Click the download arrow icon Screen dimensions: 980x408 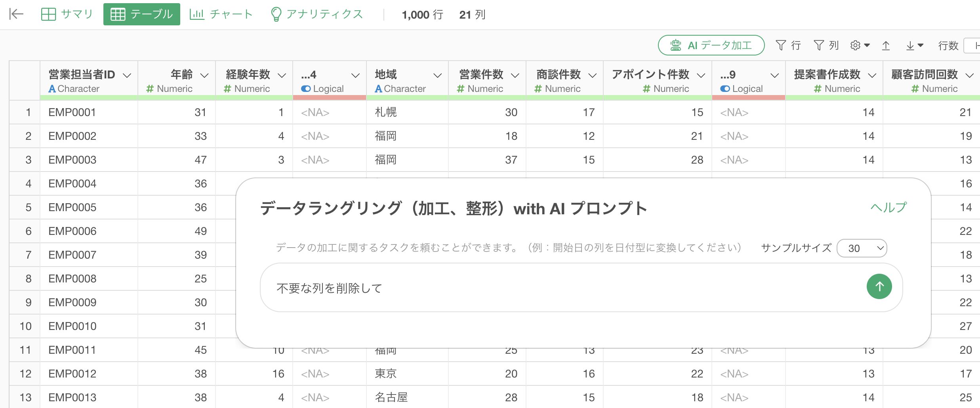(914, 46)
